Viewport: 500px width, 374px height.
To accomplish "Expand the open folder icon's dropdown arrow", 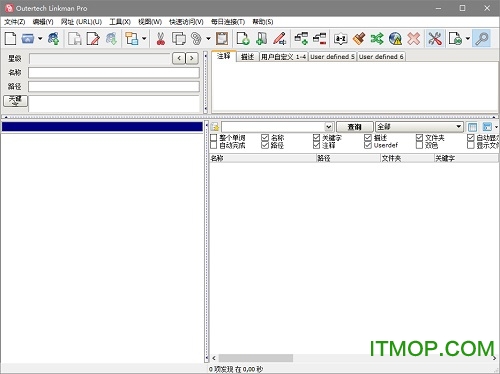I will pos(40,39).
